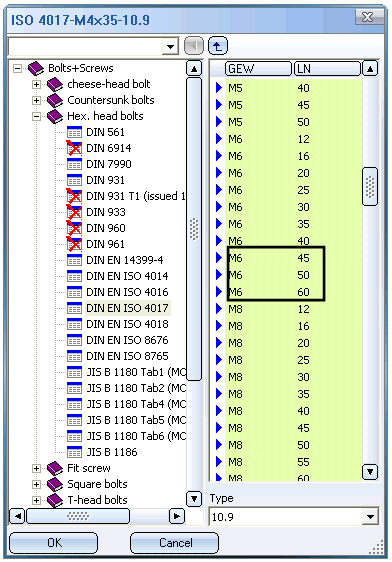The image size is (392, 562).
Task: Click the LN column header
Action: pyautogui.click(x=326, y=68)
